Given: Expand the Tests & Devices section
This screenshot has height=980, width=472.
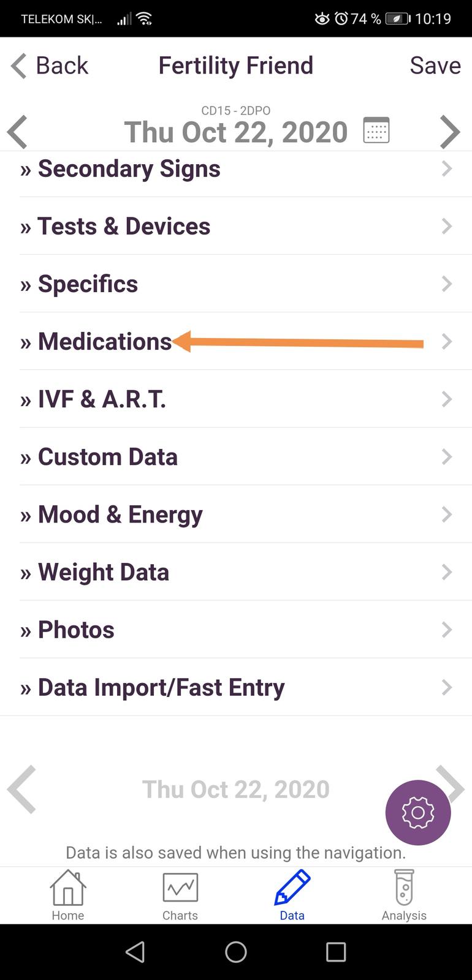Looking at the screenshot, I should [236, 226].
